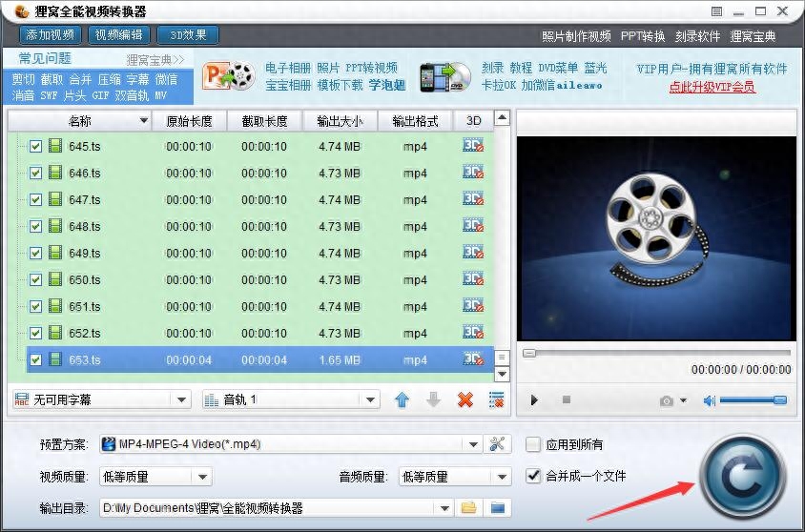The image size is (805, 532).
Task: Open the PPT转换 menu item
Action: pyautogui.click(x=643, y=36)
